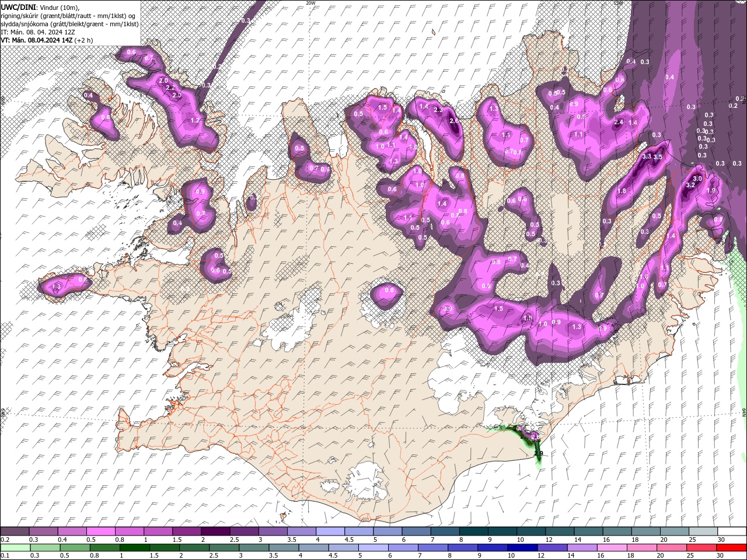Click map value 1.2 over the Westfjords
Viewport: 747px width, 560px height.
[196, 120]
